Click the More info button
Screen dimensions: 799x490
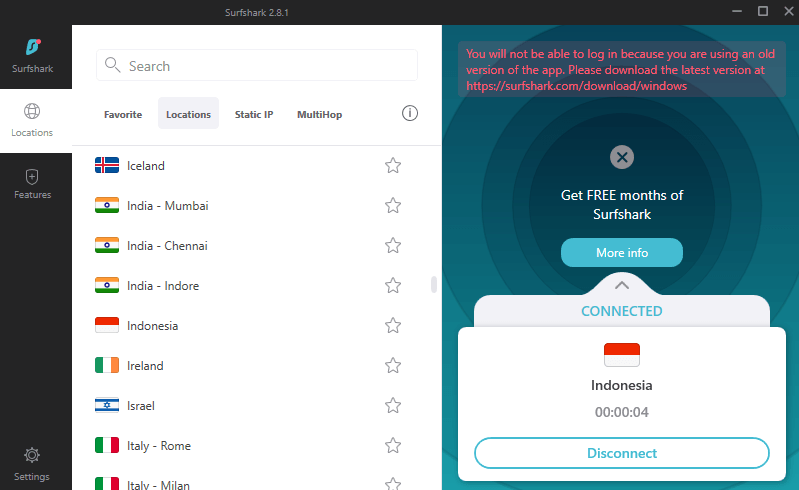coord(622,253)
